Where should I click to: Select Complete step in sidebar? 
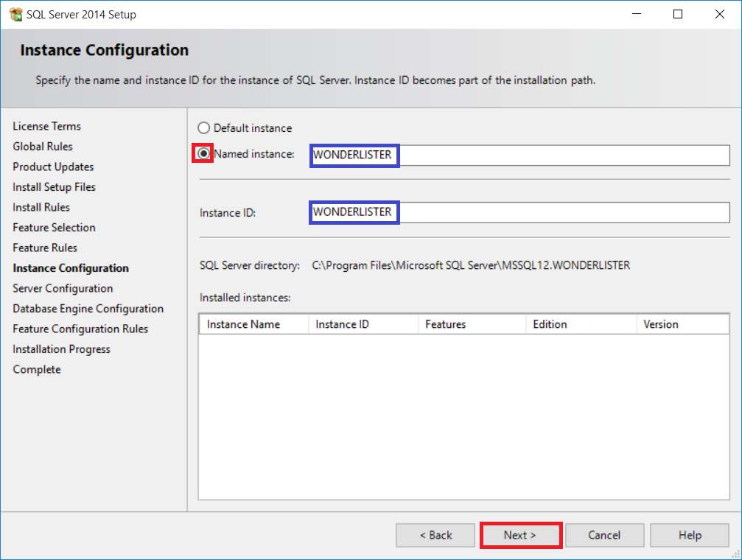pyautogui.click(x=37, y=370)
